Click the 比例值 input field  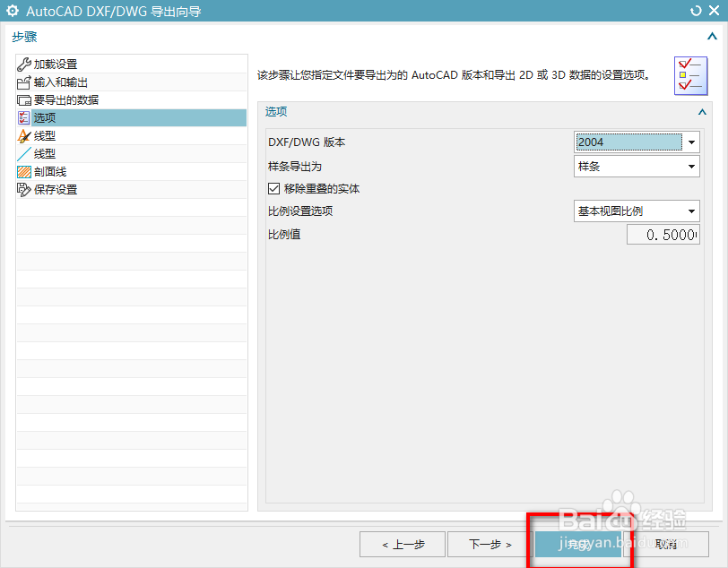tap(663, 235)
